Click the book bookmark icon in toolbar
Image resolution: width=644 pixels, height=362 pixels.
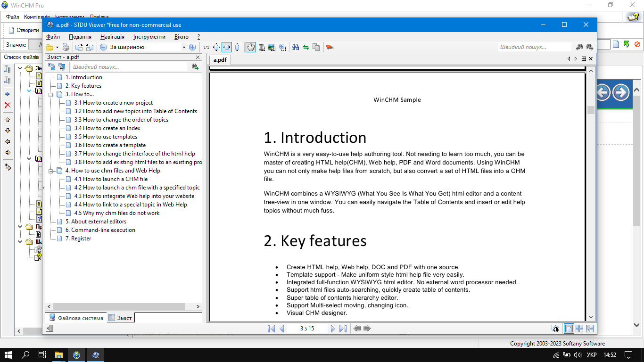(330, 47)
